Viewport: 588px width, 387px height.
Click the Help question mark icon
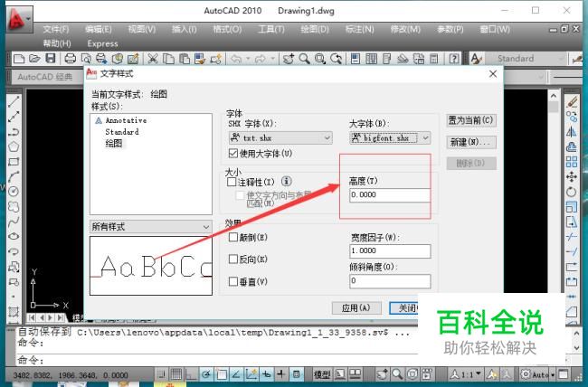pos(454,59)
